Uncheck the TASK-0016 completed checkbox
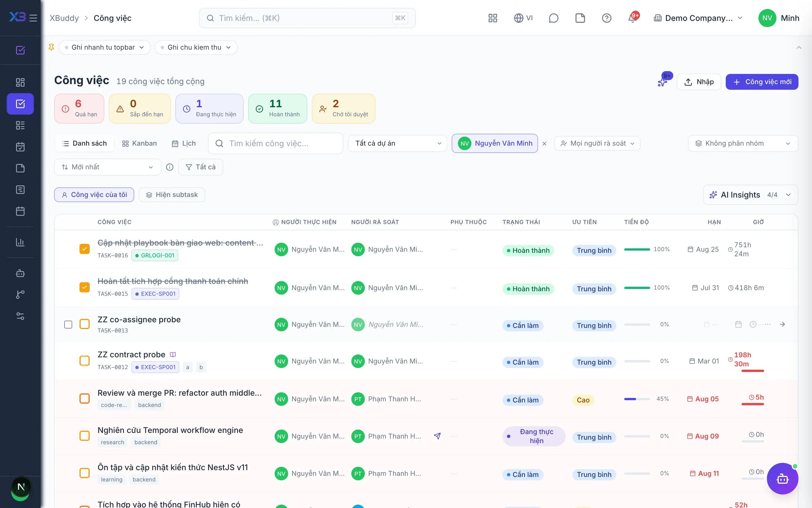Screen dimensions: 812x508 85,249
